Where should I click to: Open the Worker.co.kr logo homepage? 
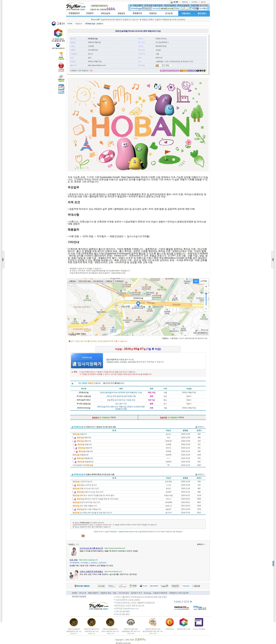pos(76,7)
